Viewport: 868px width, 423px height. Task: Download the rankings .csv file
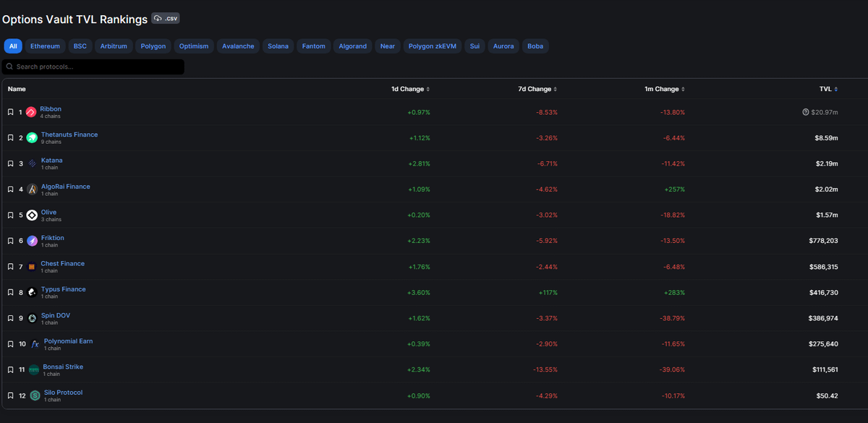click(165, 18)
